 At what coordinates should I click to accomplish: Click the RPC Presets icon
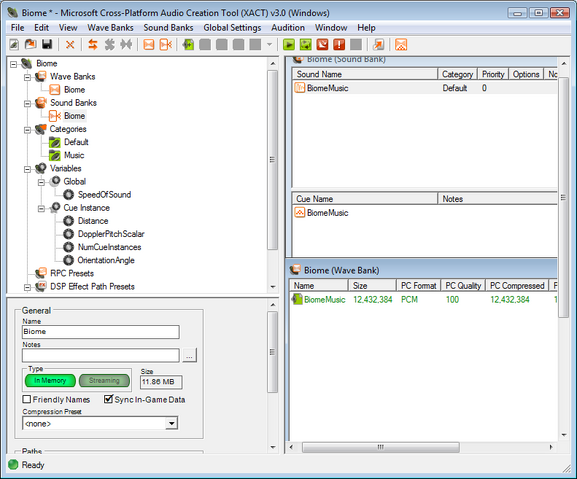tap(40, 273)
